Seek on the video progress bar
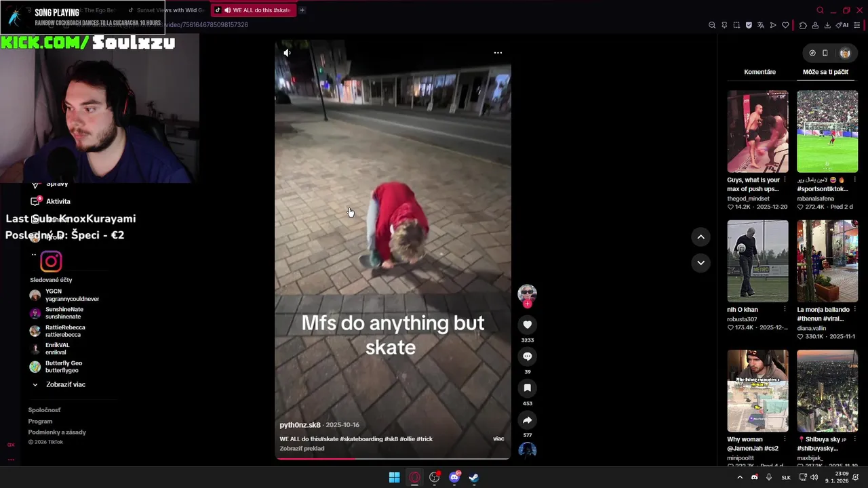 (393, 459)
